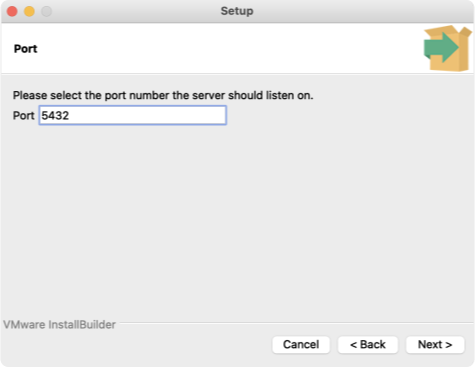Click the installer box icon with green arrow
This screenshot has height=367, width=475.
[x=448, y=48]
